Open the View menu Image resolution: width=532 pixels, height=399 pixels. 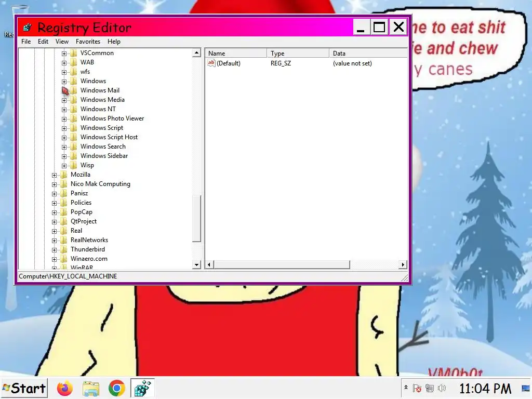pyautogui.click(x=62, y=42)
